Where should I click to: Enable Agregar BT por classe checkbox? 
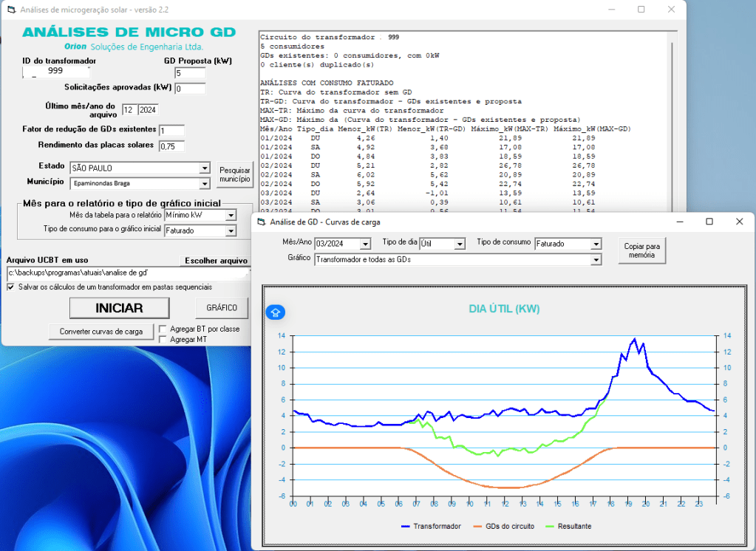tap(163, 329)
